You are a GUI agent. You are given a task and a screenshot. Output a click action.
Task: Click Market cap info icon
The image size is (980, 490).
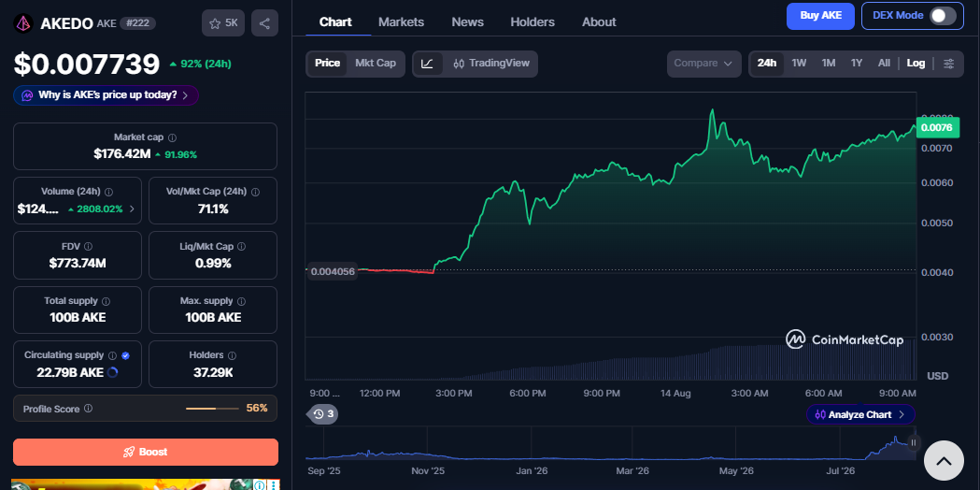(x=173, y=137)
